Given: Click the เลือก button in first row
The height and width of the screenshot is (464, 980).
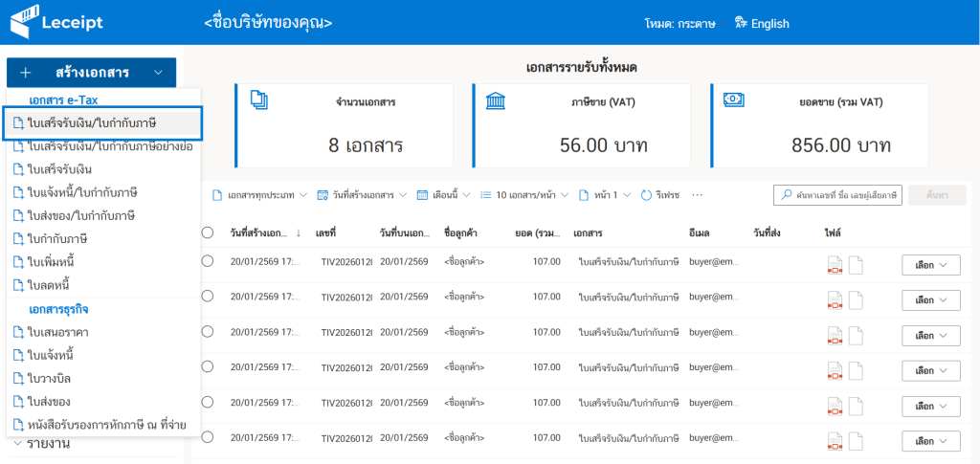Looking at the screenshot, I should pyautogui.click(x=930, y=265).
